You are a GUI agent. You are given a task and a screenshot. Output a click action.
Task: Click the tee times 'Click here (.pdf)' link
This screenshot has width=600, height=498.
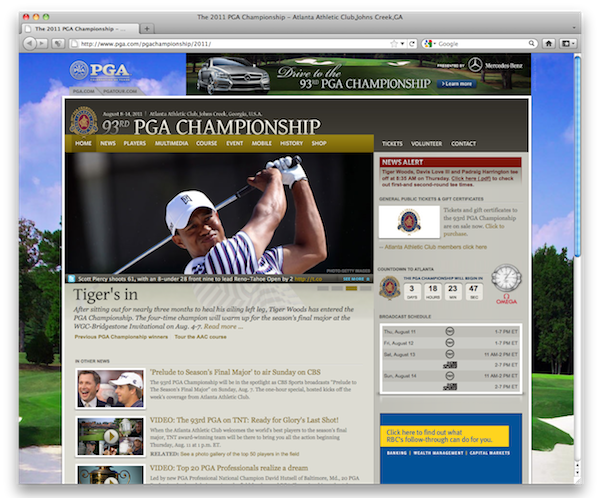pyautogui.click(x=471, y=178)
